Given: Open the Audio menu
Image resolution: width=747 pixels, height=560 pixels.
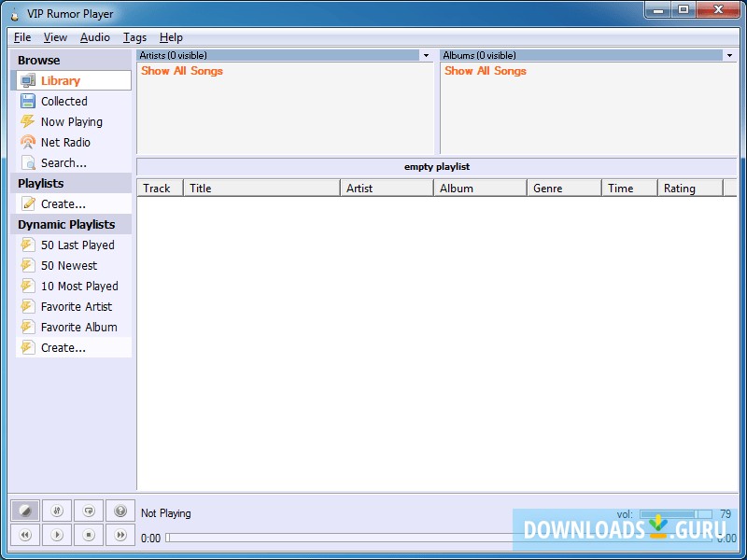Looking at the screenshot, I should coord(95,37).
